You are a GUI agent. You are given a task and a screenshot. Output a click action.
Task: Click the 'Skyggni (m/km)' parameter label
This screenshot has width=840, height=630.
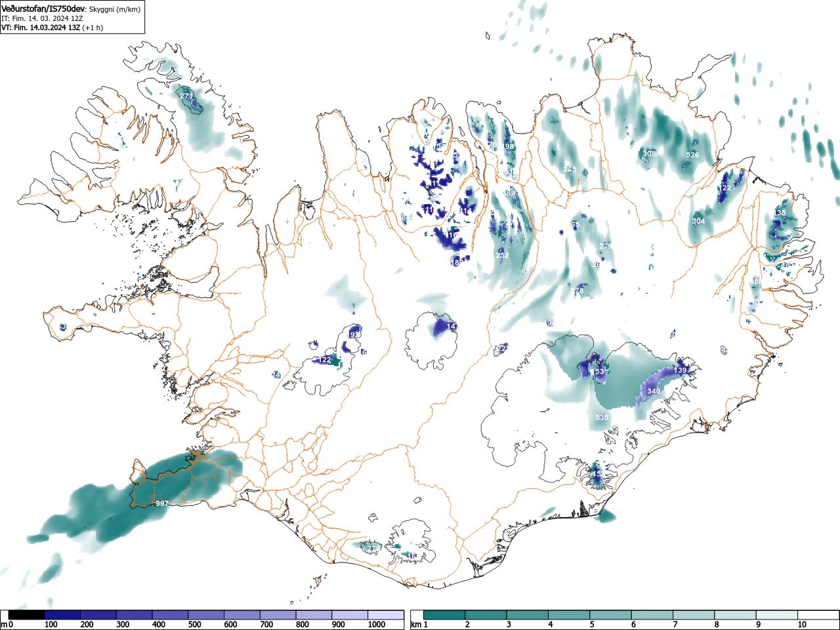(114, 9)
